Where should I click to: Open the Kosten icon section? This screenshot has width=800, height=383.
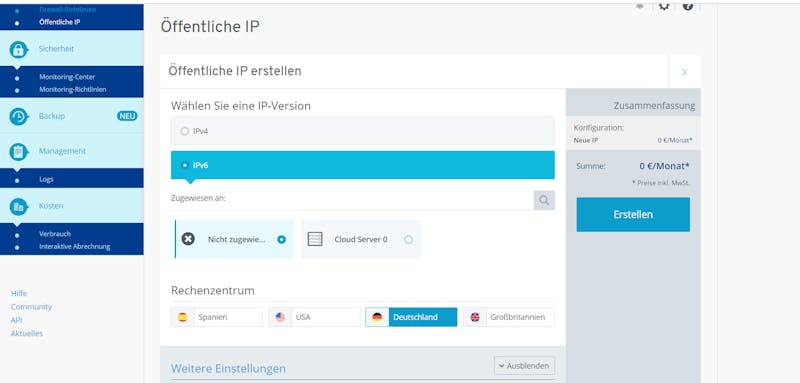[18, 206]
